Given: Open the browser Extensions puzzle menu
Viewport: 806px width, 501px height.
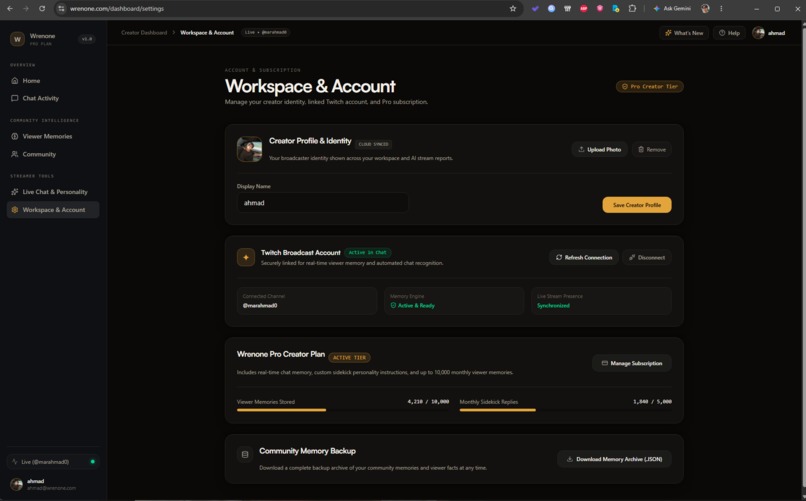Looking at the screenshot, I should 632,9.
